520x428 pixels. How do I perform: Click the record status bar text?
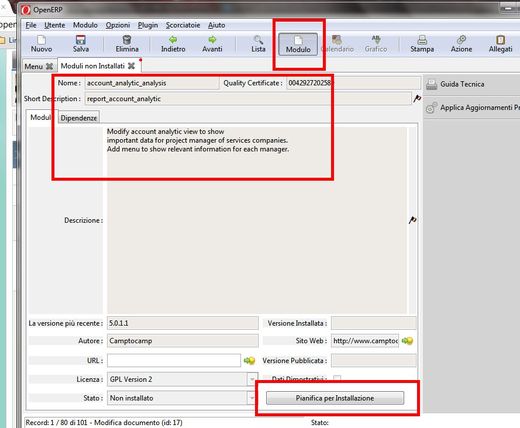pos(104,422)
